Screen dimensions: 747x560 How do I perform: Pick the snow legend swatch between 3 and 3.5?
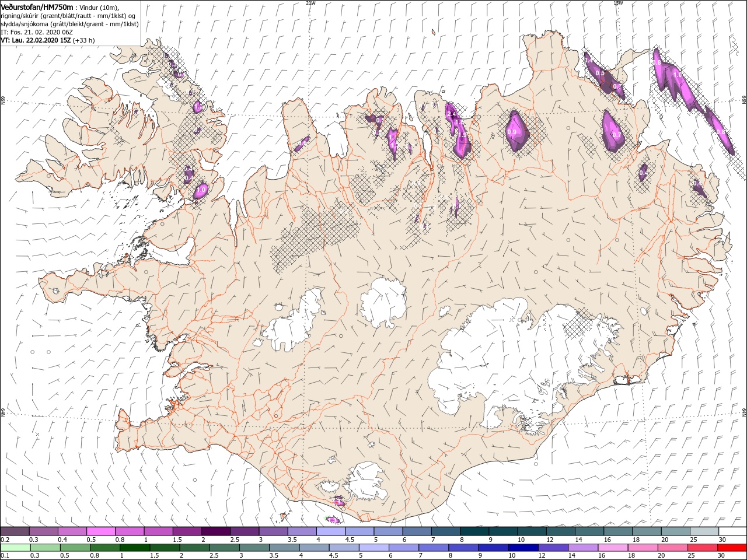click(273, 531)
